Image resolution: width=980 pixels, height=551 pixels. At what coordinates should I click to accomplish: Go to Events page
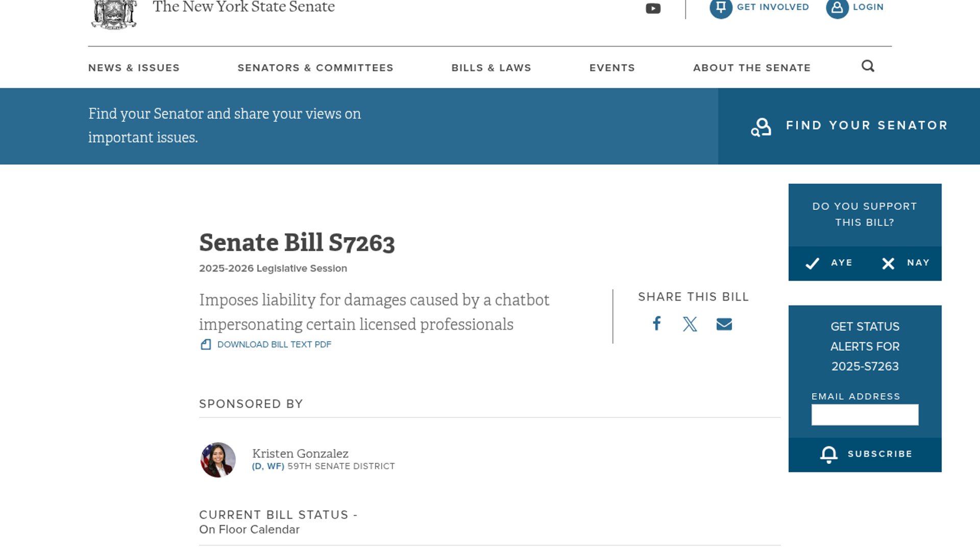pyautogui.click(x=612, y=68)
